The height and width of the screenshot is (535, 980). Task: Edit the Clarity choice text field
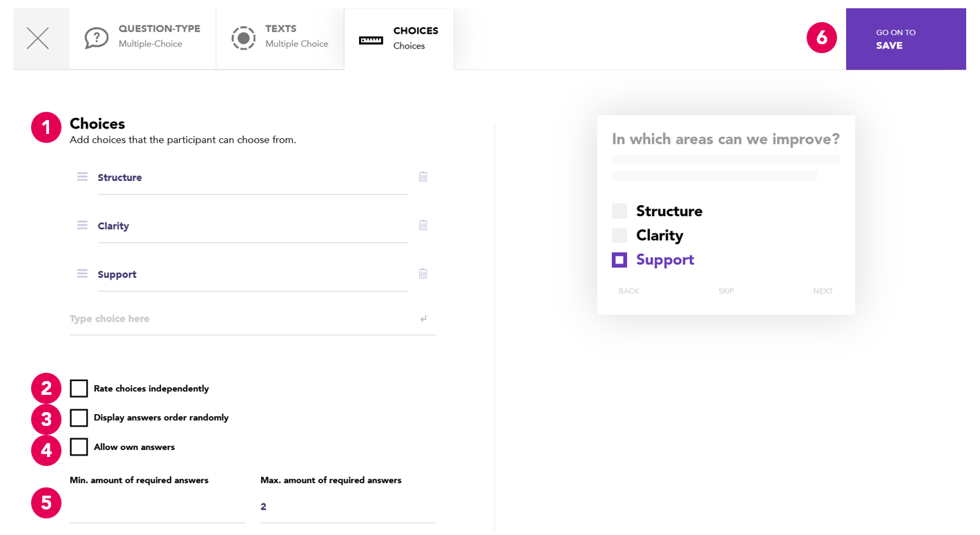(253, 226)
